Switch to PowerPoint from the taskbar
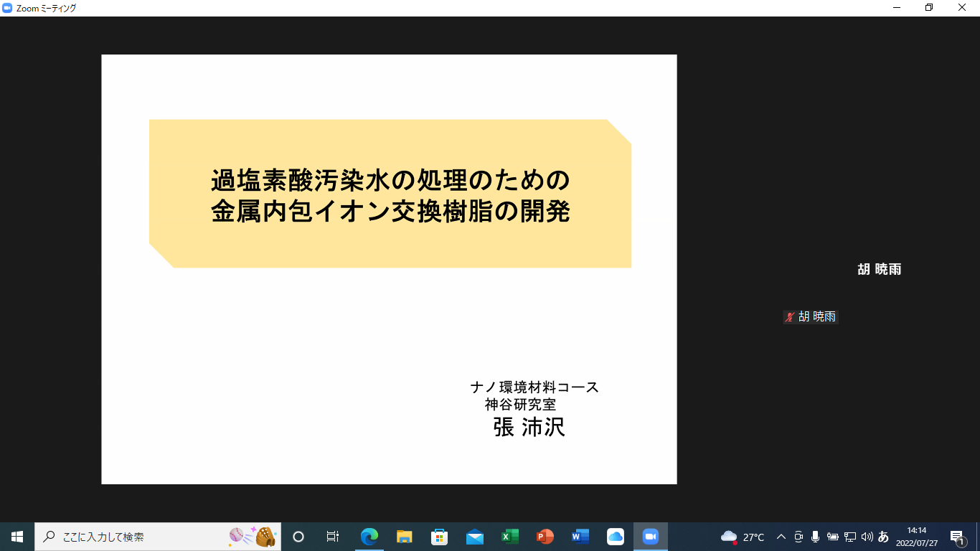This screenshot has width=980, height=551. [x=545, y=537]
